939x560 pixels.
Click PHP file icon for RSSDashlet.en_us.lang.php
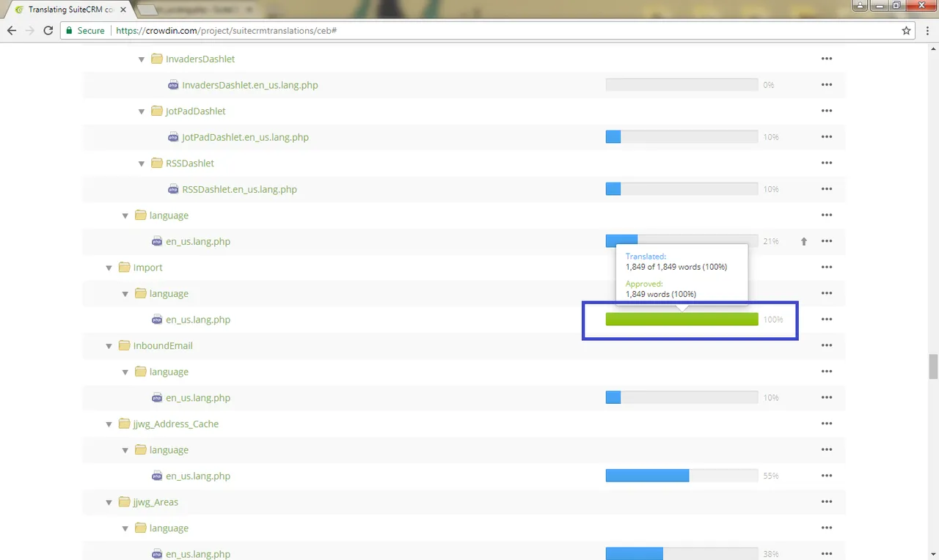coord(173,189)
